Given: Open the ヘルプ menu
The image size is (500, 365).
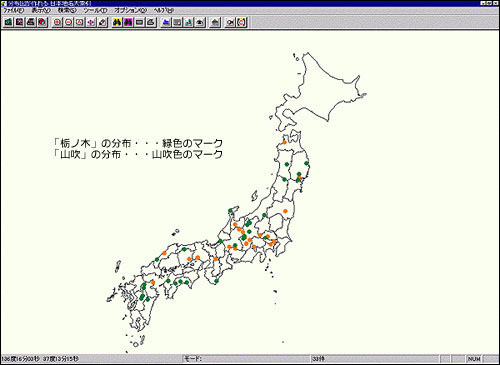Looking at the screenshot, I should click(x=163, y=10).
